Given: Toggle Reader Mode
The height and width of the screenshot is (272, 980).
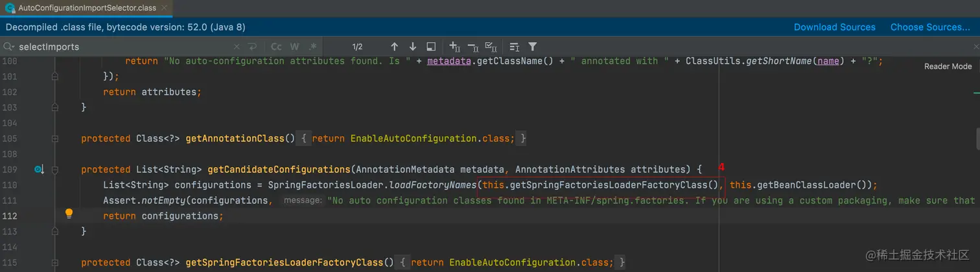Looking at the screenshot, I should 948,66.
